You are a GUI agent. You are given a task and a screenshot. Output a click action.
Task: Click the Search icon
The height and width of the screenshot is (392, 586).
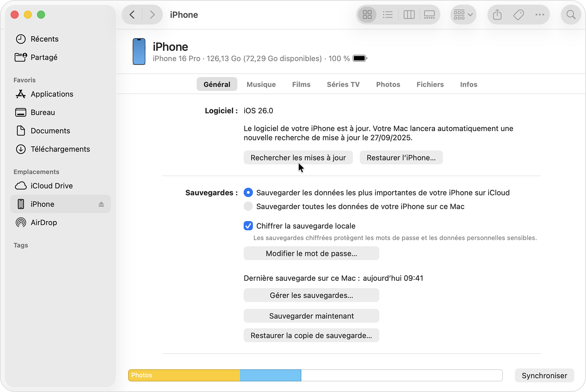571,15
